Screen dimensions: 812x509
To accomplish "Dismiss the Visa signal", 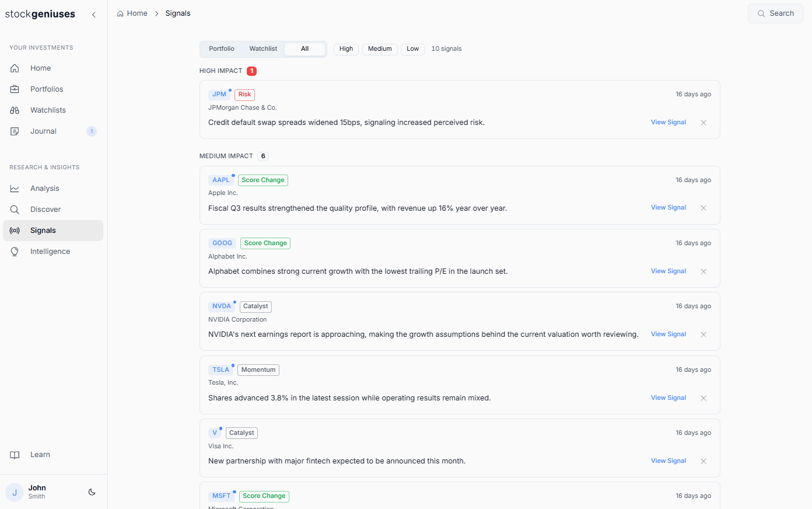I will pos(703,461).
